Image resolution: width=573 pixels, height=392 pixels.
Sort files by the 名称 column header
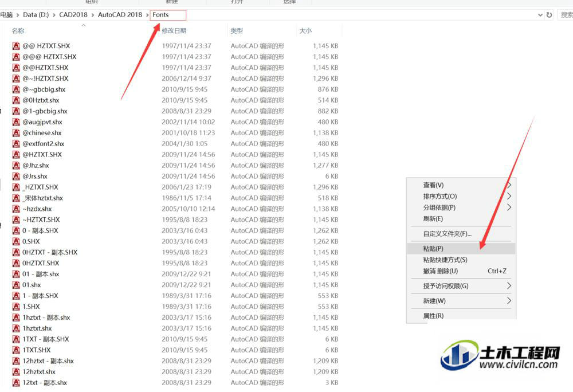(x=18, y=31)
